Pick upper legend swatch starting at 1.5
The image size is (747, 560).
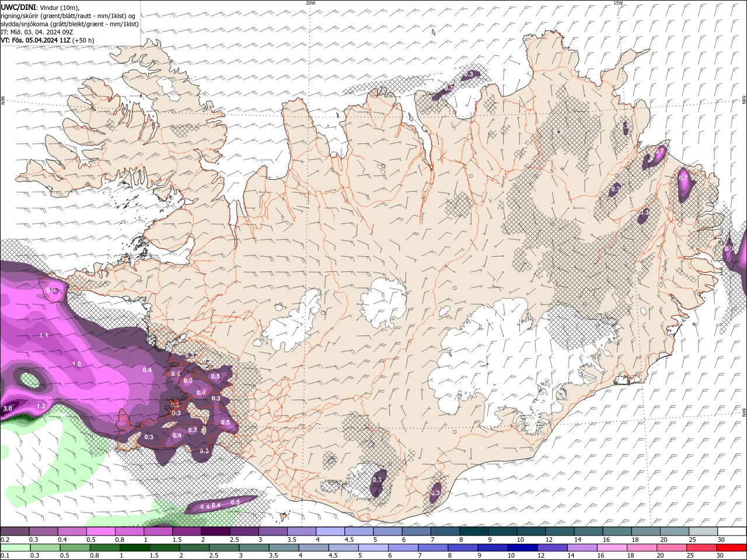coord(187,531)
